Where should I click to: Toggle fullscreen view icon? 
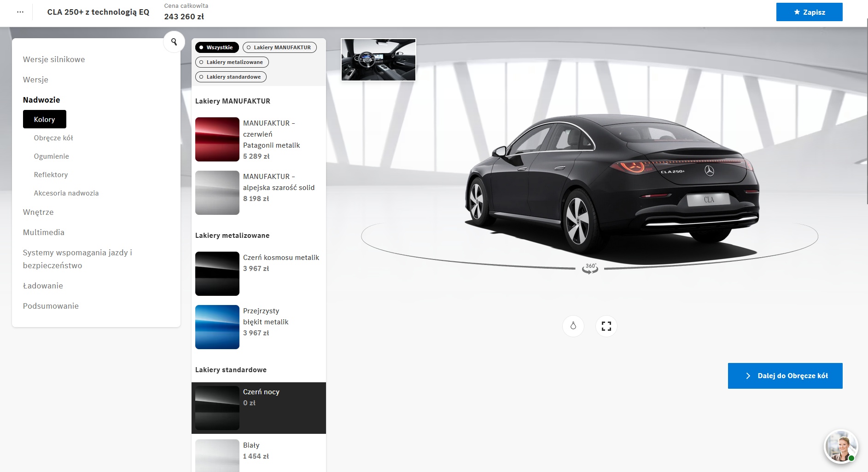click(x=606, y=326)
